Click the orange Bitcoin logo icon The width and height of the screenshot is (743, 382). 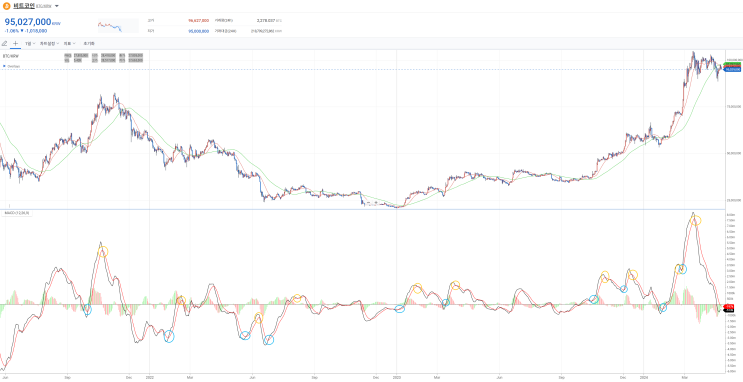pos(7,6)
